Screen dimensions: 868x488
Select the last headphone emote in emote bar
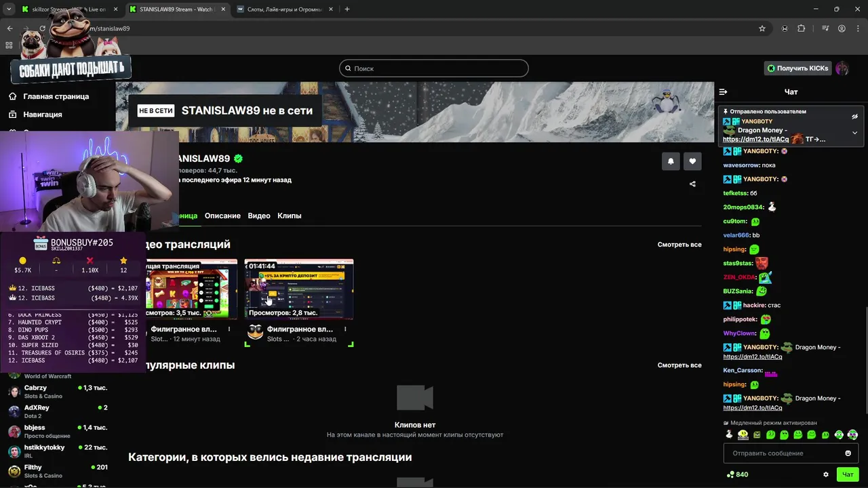click(x=852, y=434)
